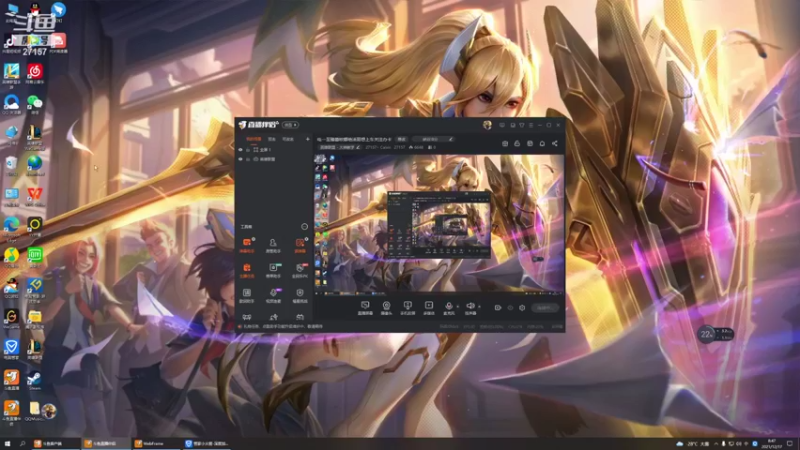Open the green iQiyi desktop icon

[x=35, y=257]
